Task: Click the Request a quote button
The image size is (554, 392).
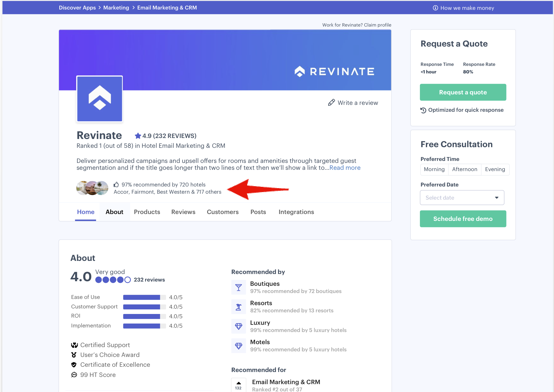Action: [463, 92]
